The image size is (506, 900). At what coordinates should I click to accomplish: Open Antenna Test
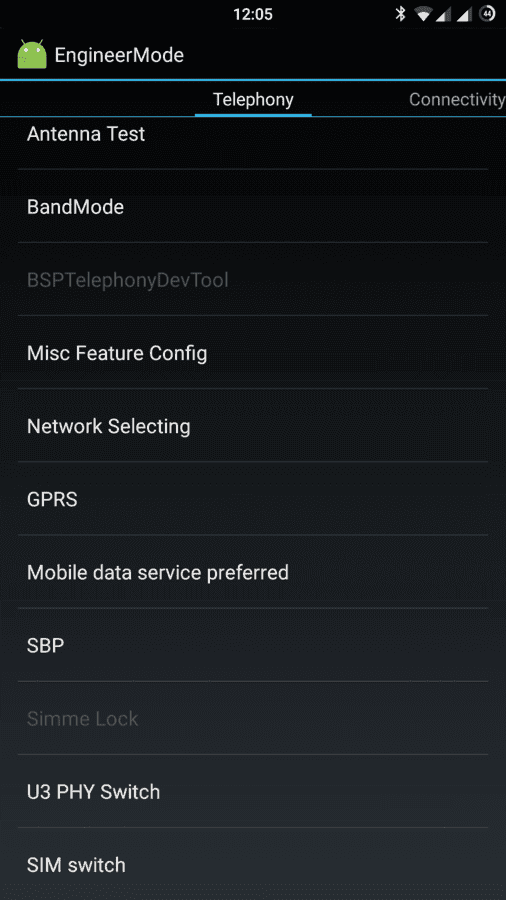tap(253, 142)
